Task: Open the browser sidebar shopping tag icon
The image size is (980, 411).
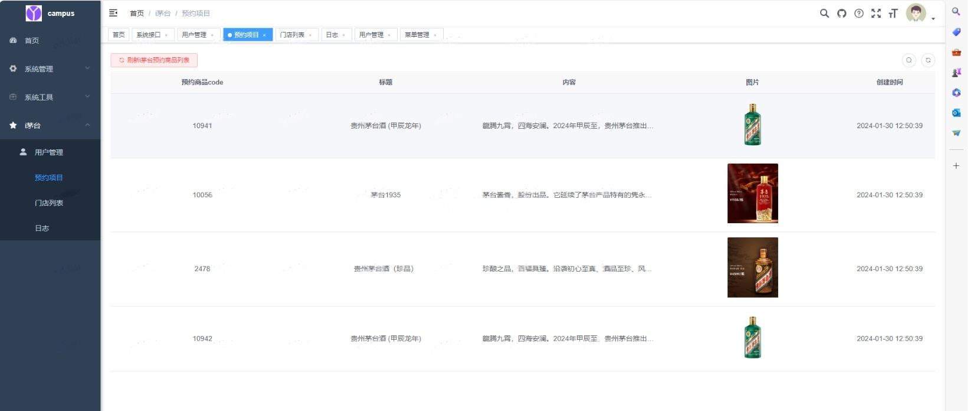Action: [956, 32]
